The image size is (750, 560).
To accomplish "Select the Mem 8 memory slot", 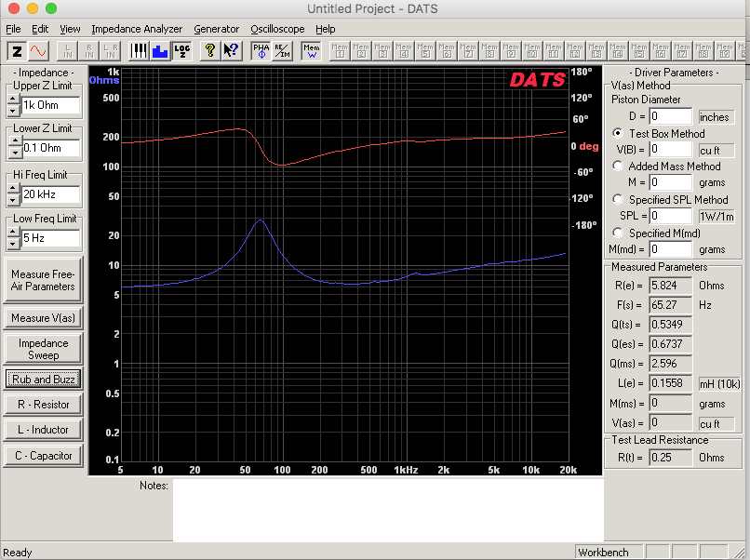I will pos(489,50).
